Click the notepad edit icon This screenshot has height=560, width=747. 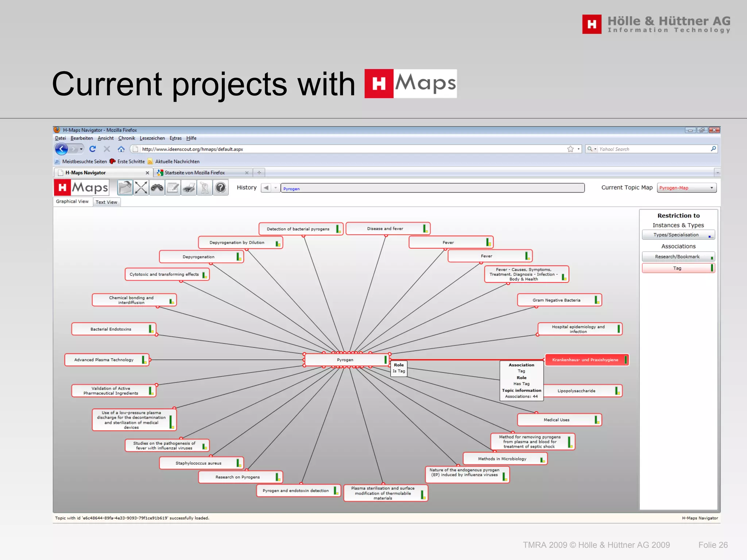point(173,188)
